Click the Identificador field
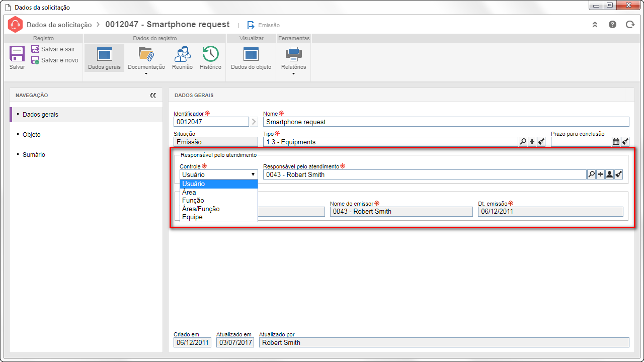This screenshot has width=644, height=362. click(211, 122)
